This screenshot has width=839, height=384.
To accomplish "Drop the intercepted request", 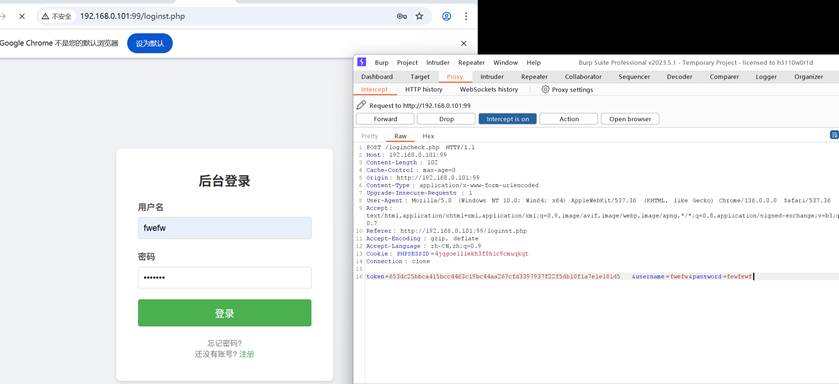I will click(446, 119).
